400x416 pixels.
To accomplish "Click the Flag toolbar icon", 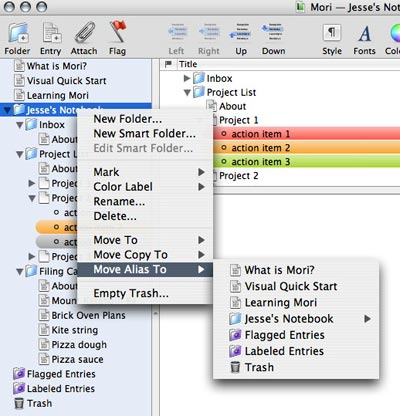I will (118, 32).
